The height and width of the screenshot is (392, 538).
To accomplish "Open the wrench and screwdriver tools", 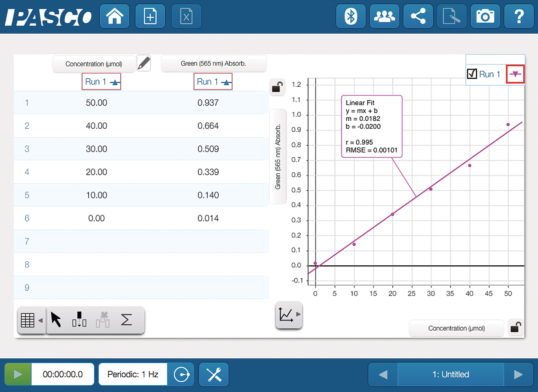I will pyautogui.click(x=214, y=374).
